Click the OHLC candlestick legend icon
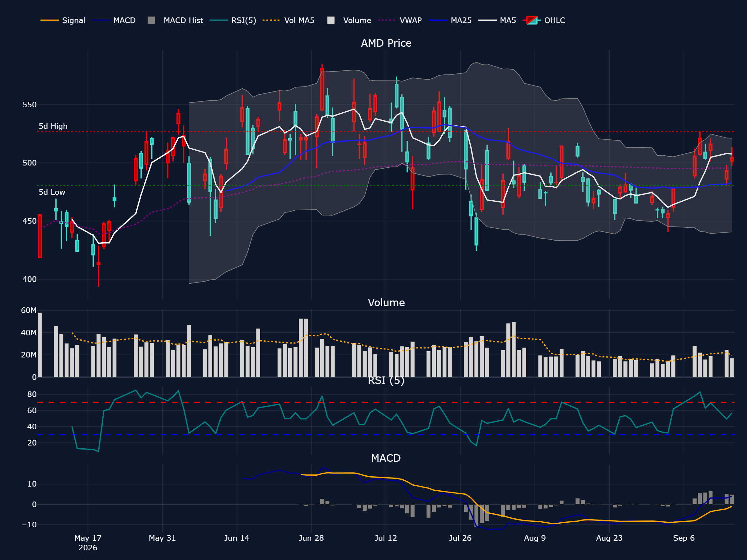Image resolution: width=747 pixels, height=560 pixels. coord(532,20)
